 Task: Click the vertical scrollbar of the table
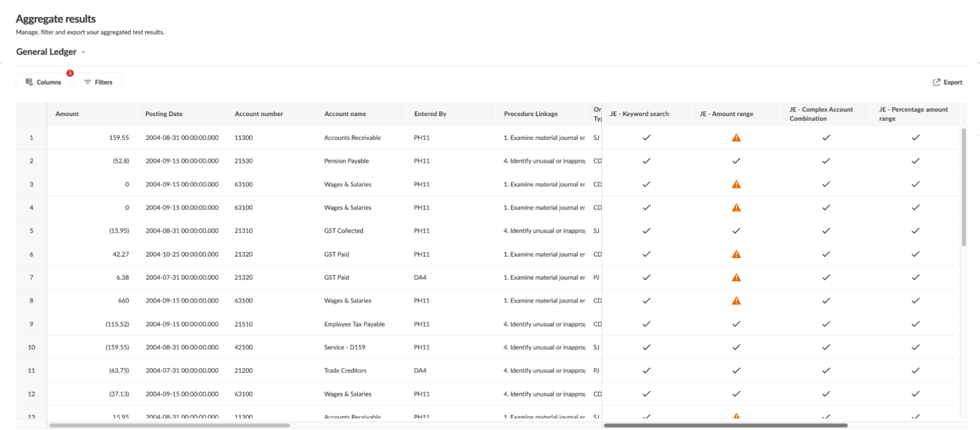[x=963, y=186]
